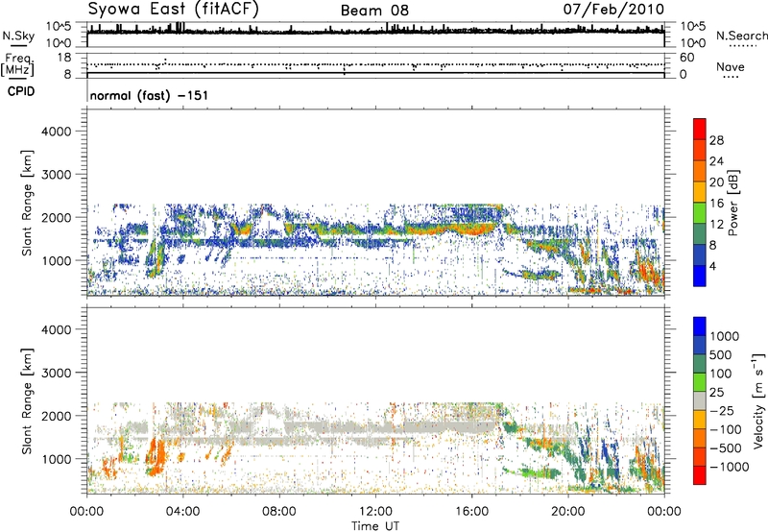The height and width of the screenshot is (532, 768).
Task: Click the final "00:00" label ending the time axis
Action: [663, 512]
